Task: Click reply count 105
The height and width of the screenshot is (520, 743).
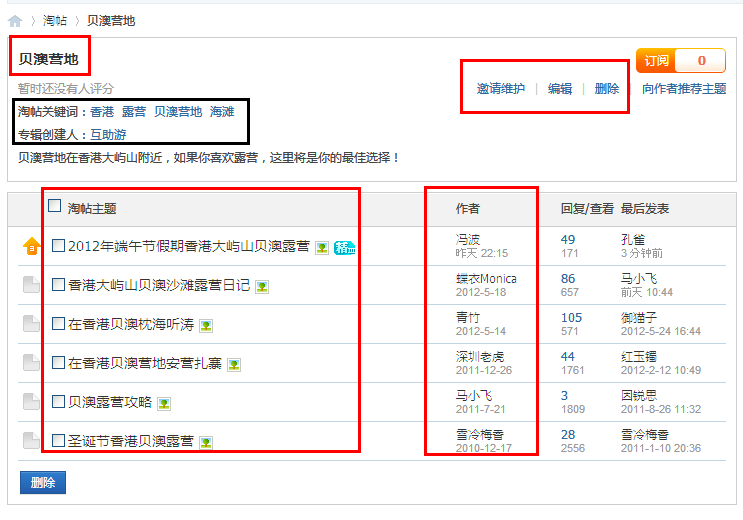Action: pos(571,318)
